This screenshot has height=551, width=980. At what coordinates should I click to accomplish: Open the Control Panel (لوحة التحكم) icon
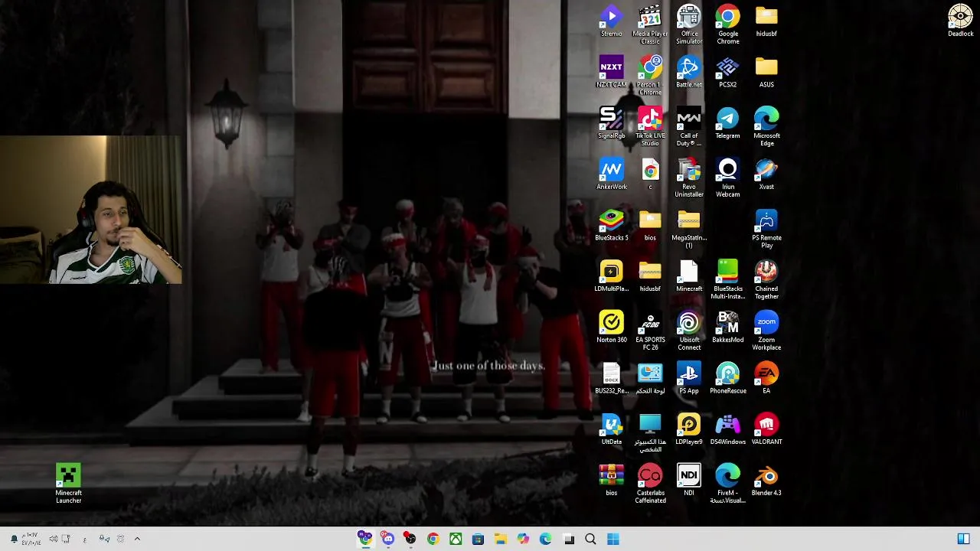coord(650,378)
